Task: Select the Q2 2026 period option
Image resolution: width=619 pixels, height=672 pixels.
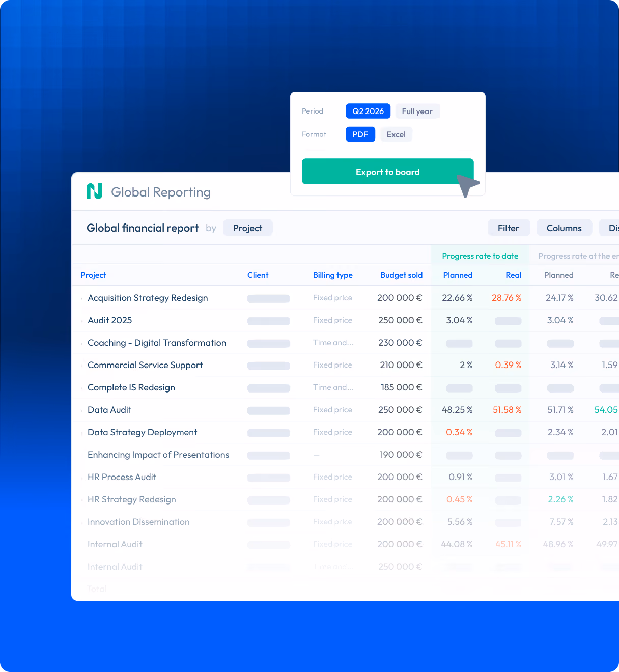Action: tap(368, 111)
